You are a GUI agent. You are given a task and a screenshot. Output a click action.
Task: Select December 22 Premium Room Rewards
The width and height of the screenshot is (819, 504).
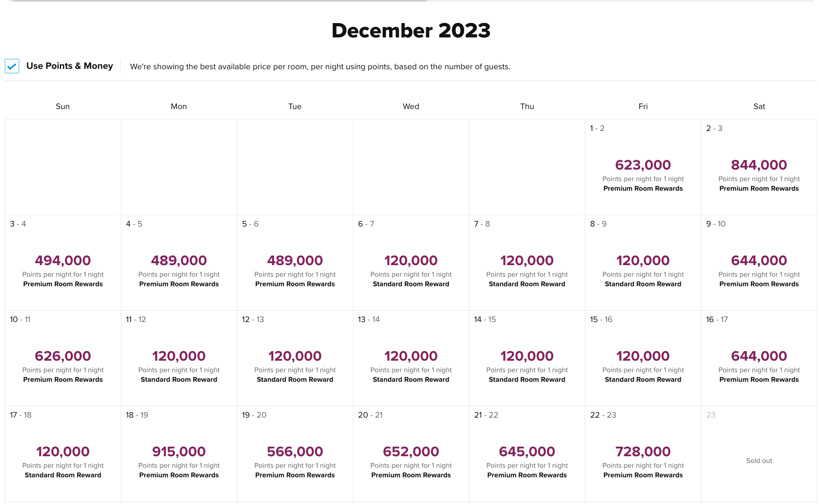[x=643, y=451]
